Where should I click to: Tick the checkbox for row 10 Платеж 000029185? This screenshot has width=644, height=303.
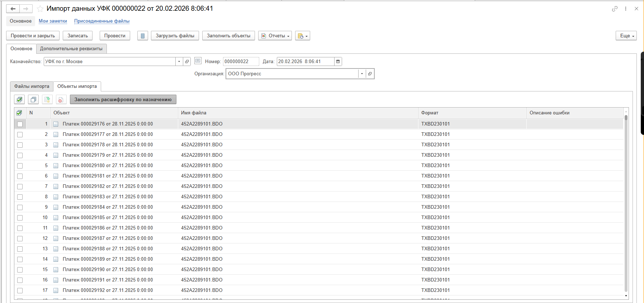pyautogui.click(x=20, y=218)
